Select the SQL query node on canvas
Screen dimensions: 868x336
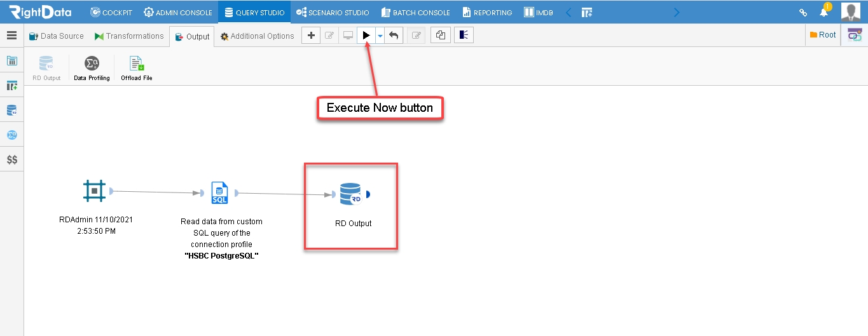coord(219,192)
